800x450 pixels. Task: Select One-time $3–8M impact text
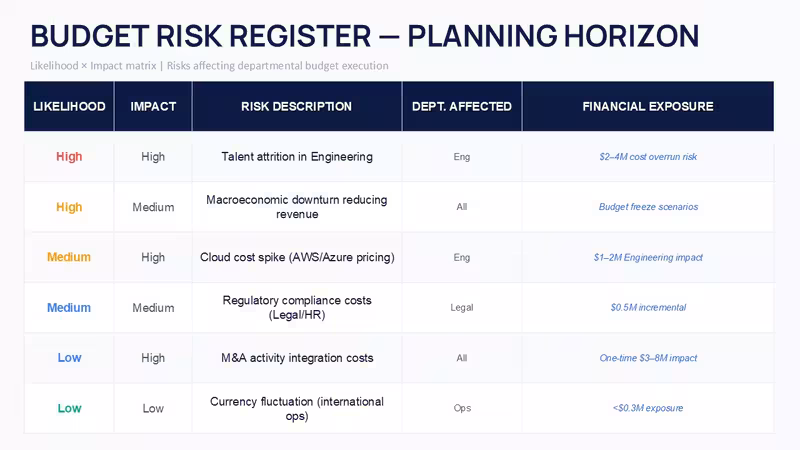648,358
